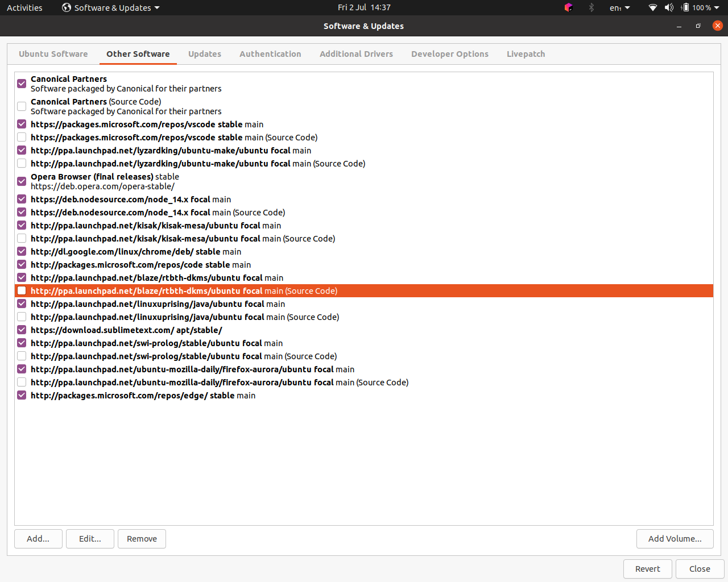Toggle the dl.google.com chrome repository checkbox
This screenshot has height=582, width=728.
point(22,251)
